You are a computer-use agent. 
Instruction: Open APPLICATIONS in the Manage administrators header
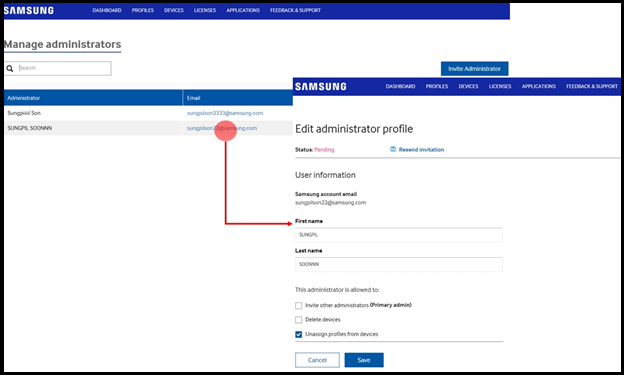(243, 10)
